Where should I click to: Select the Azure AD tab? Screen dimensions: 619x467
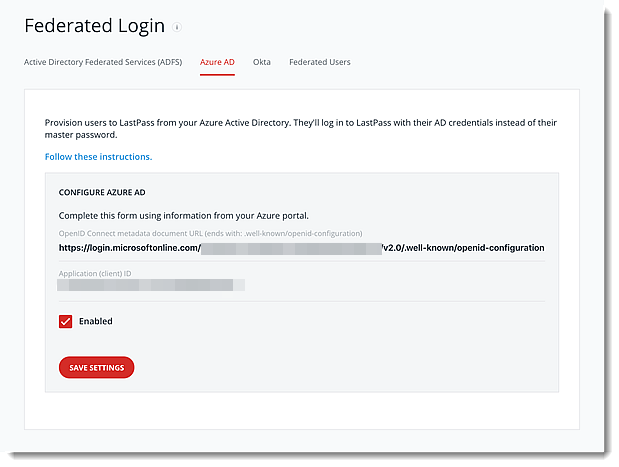click(217, 62)
